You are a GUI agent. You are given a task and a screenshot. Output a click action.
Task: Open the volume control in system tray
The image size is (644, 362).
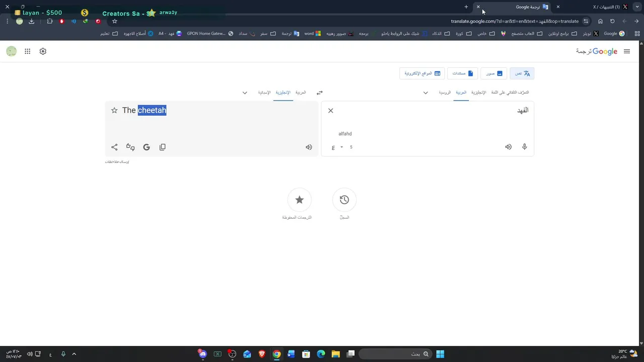(30, 354)
